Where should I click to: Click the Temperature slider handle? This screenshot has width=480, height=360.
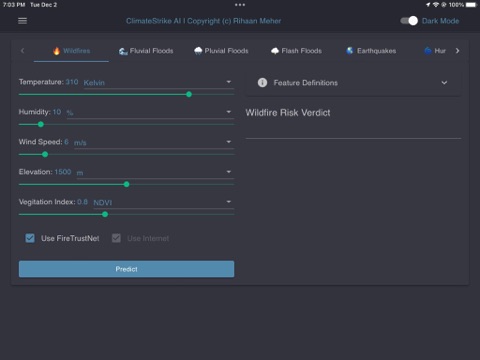coord(189,94)
